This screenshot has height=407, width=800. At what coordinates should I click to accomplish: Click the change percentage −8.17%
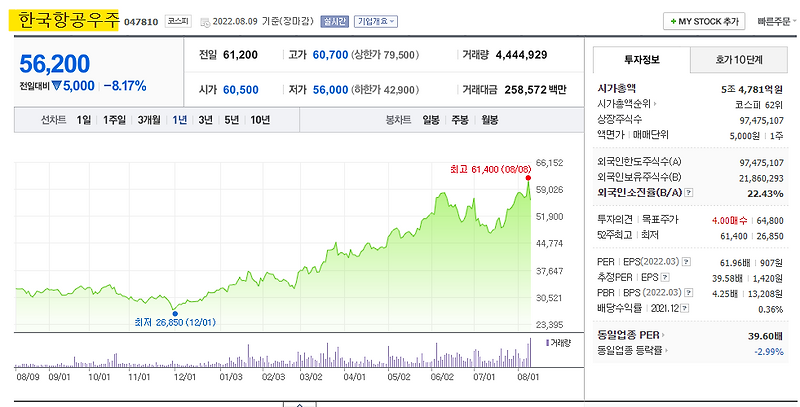124,86
